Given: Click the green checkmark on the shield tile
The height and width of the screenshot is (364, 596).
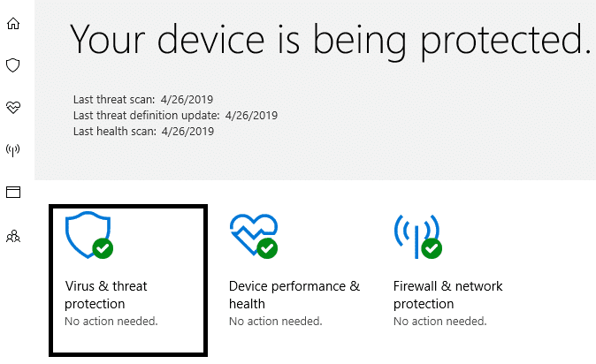Looking at the screenshot, I should [x=103, y=249].
